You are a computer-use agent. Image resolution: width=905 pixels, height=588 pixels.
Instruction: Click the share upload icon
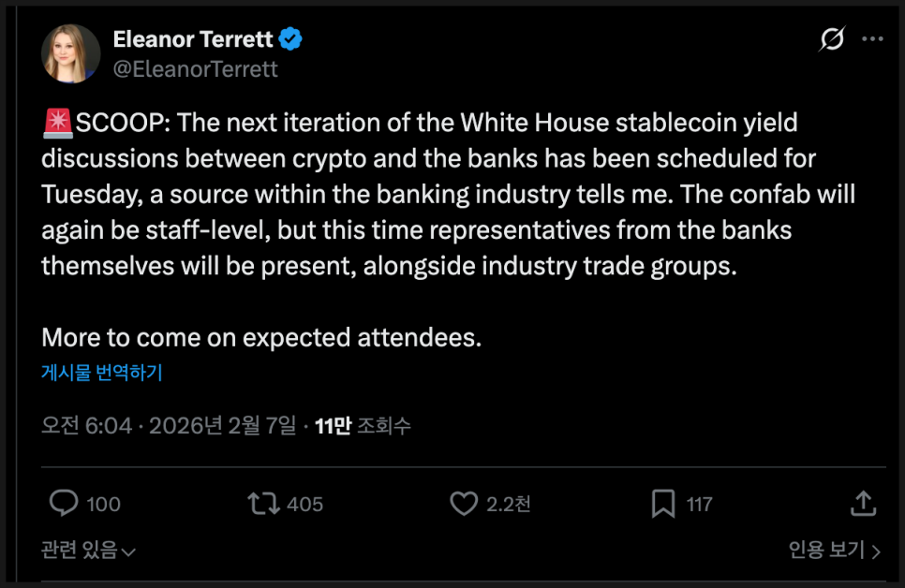coord(863,503)
